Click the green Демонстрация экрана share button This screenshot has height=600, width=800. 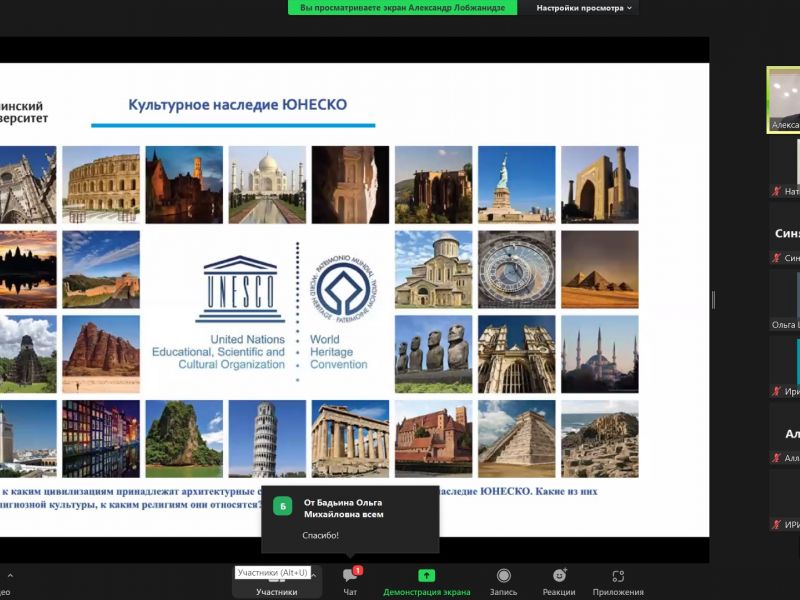[426, 581]
